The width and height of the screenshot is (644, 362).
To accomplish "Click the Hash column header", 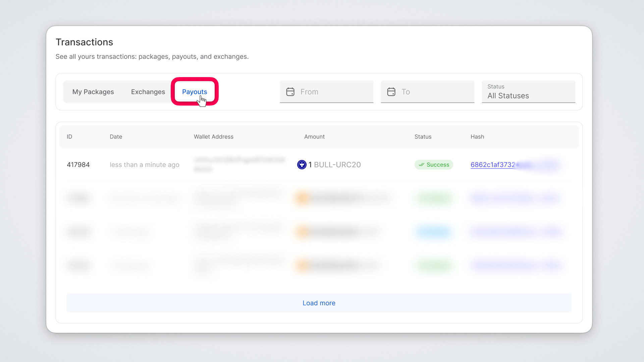I will click(477, 137).
